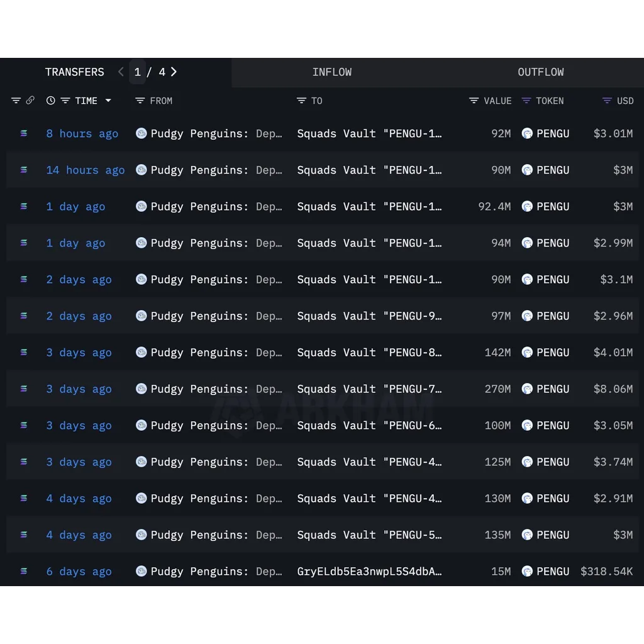Go to the next transfers page
This screenshot has height=644, width=644.
[x=174, y=72]
